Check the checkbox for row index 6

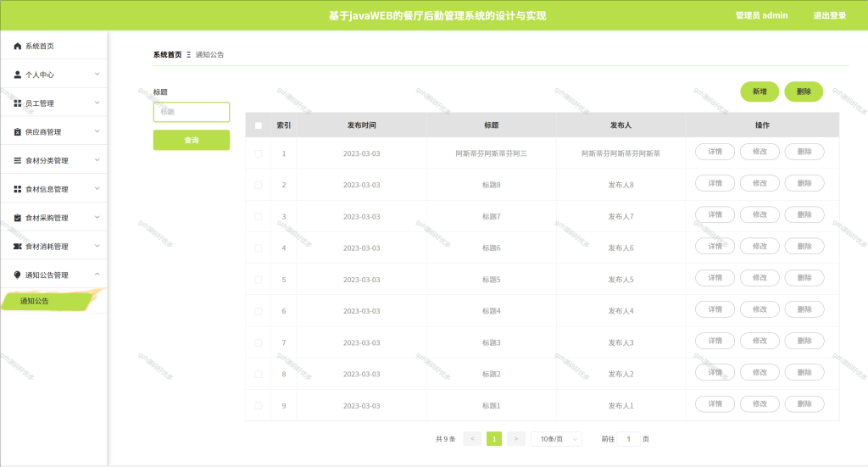click(259, 312)
